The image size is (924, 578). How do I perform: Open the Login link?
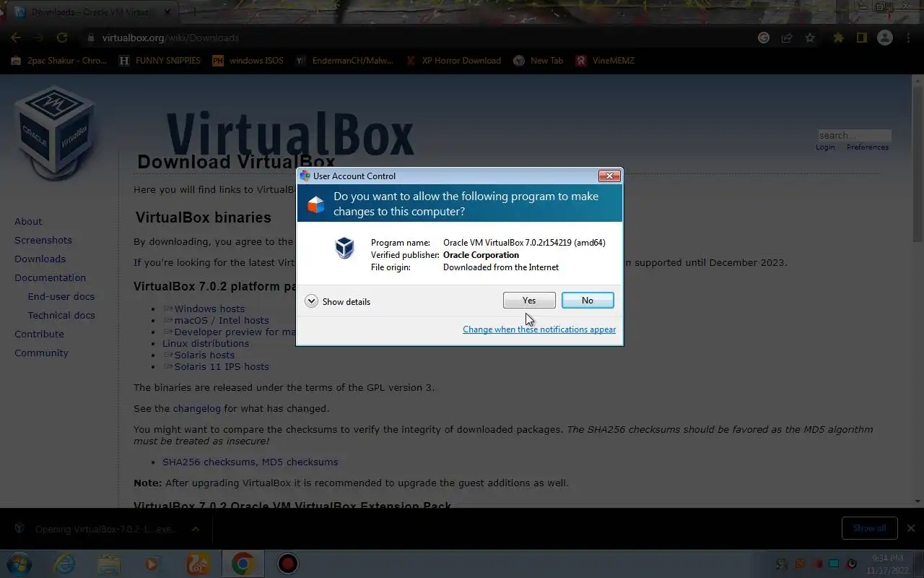[825, 147]
